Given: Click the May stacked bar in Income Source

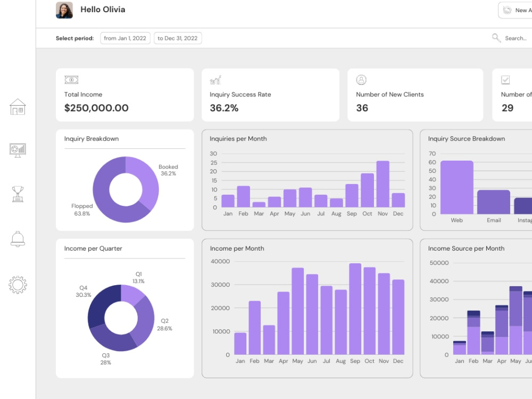Looking at the screenshot, I should pos(516,321).
